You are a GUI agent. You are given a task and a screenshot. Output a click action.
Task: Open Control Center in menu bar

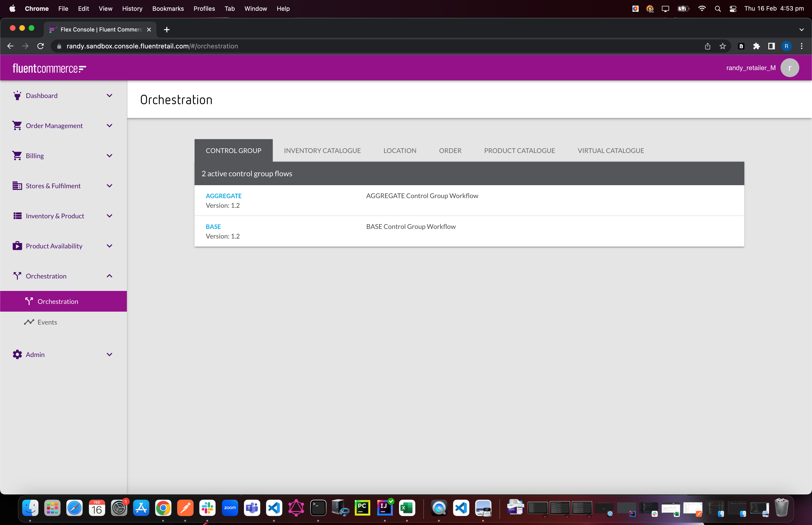(x=733, y=8)
